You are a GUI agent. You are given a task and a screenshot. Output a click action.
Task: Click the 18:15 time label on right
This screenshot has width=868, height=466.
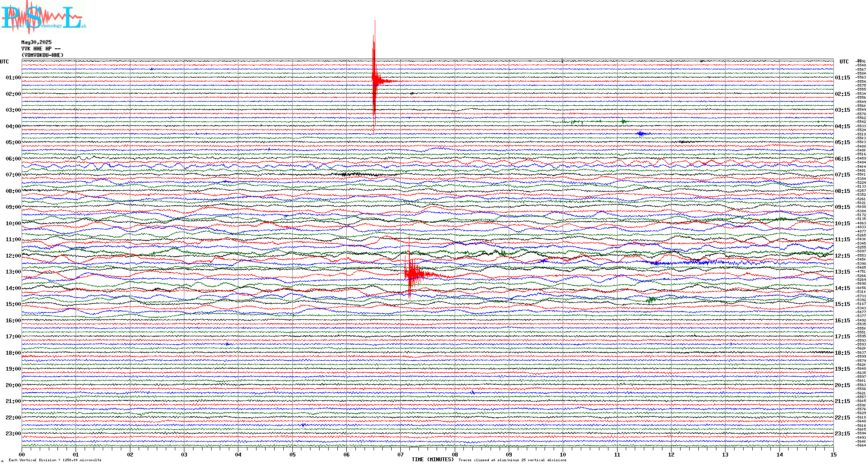[x=842, y=353]
